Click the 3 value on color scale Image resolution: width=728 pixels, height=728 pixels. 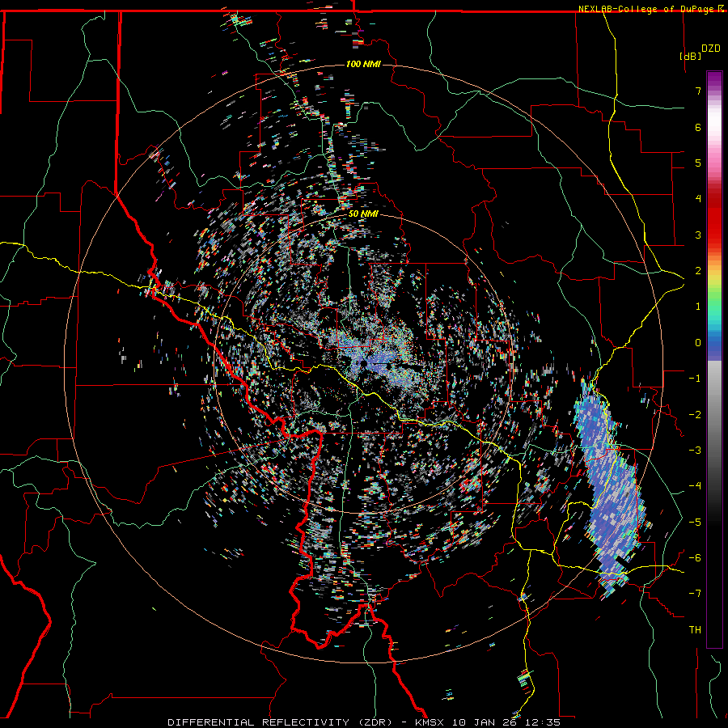pyautogui.click(x=698, y=235)
